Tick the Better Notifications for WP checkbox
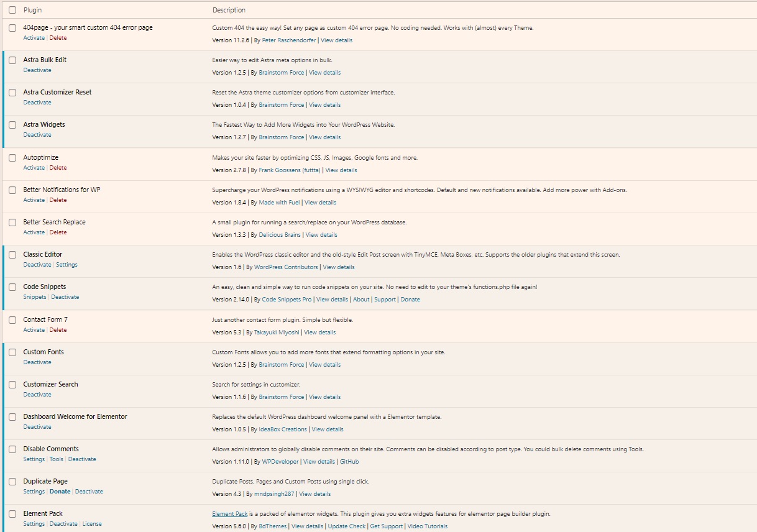Image resolution: width=757 pixels, height=532 pixels. pyautogui.click(x=12, y=190)
